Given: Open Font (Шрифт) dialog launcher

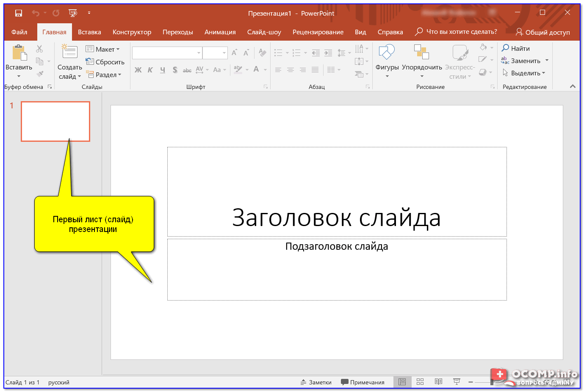Looking at the screenshot, I should pos(266,87).
